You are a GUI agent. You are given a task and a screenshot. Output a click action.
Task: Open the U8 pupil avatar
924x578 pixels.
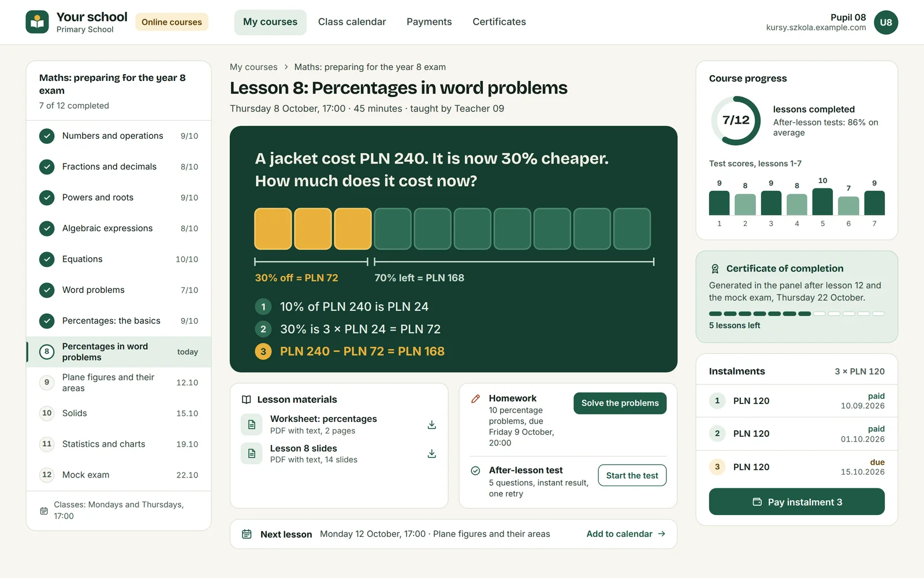[886, 23]
